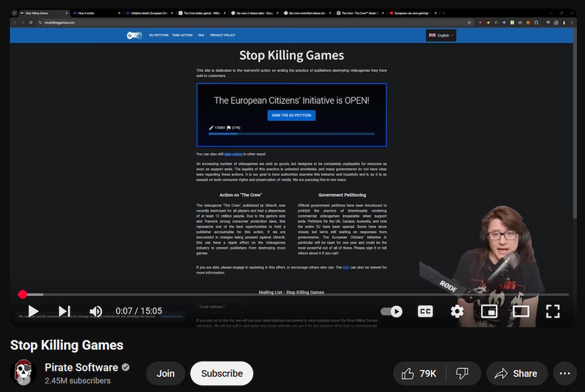Toggle the autoplay switch
Viewport: 585px width, 392px height.
(391, 311)
